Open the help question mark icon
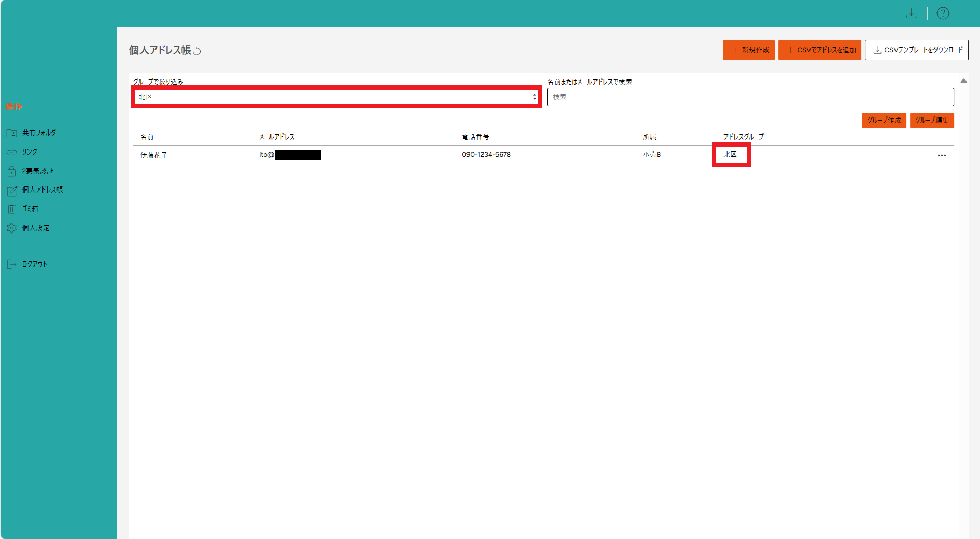 pos(943,13)
